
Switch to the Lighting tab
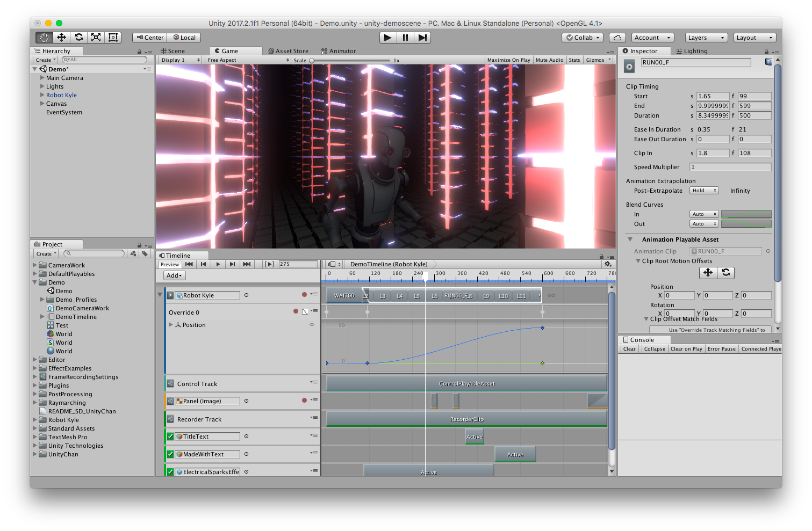click(692, 51)
